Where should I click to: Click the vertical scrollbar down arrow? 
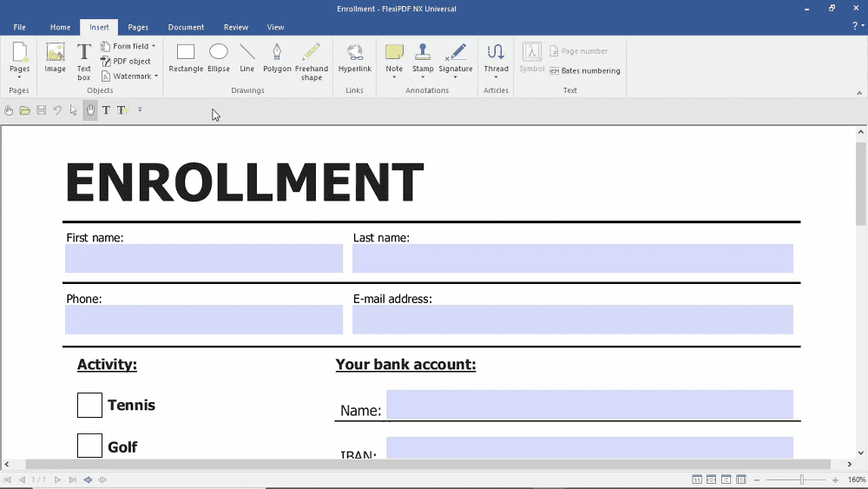(x=860, y=453)
